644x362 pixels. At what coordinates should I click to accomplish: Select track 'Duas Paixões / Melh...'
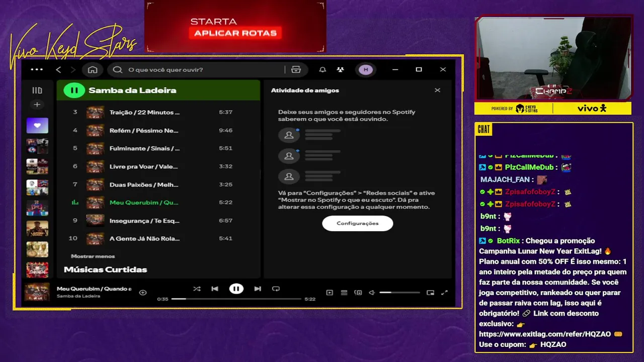point(158,185)
